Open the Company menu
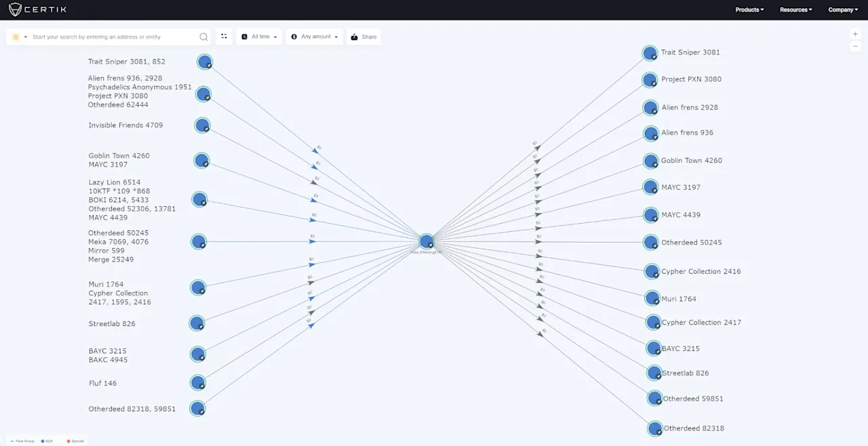This screenshot has width=868, height=446. coord(843,9)
